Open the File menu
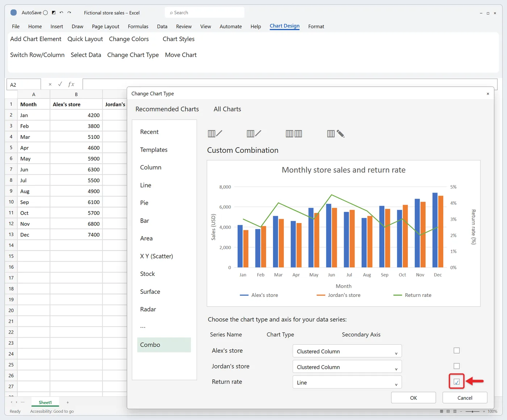The height and width of the screenshot is (420, 507). (x=16, y=26)
